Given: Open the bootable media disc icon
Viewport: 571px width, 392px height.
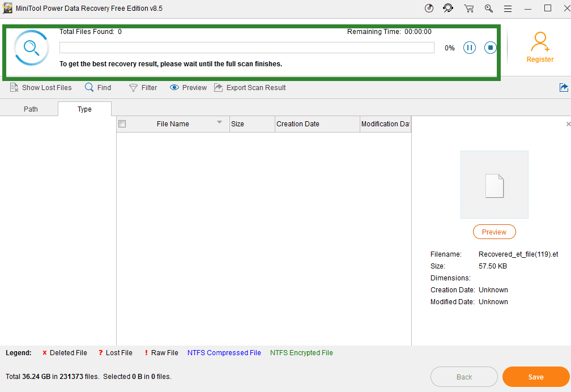Looking at the screenshot, I should tap(429, 8).
